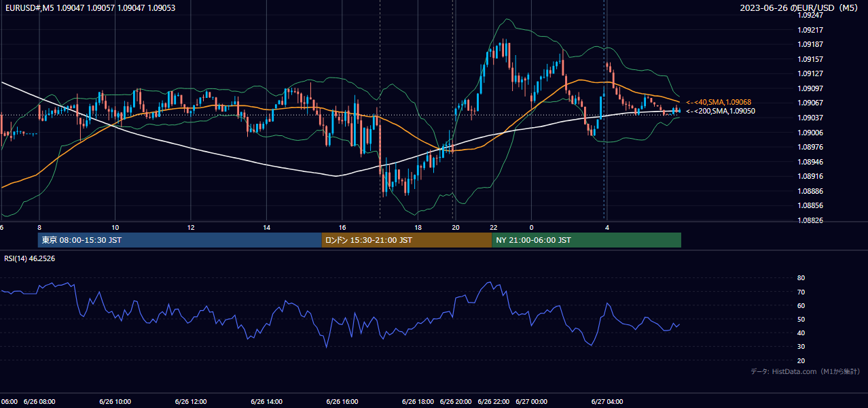This screenshot has height=408, width=868.
Task: Click price axis value 1.08856
Action: tap(810, 205)
